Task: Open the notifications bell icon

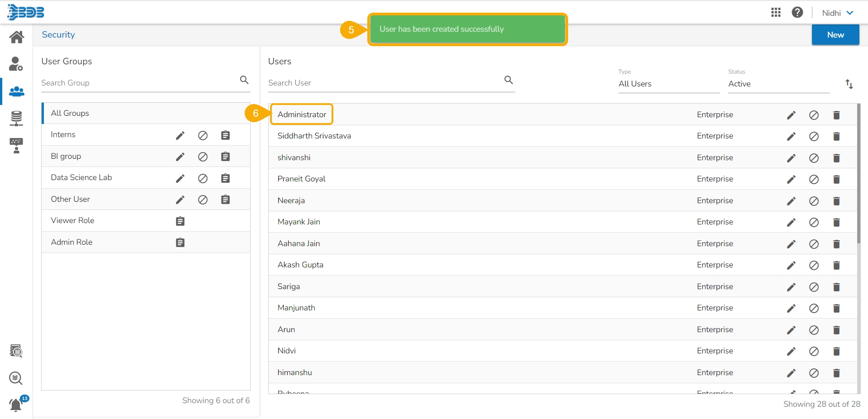Action: (x=16, y=405)
